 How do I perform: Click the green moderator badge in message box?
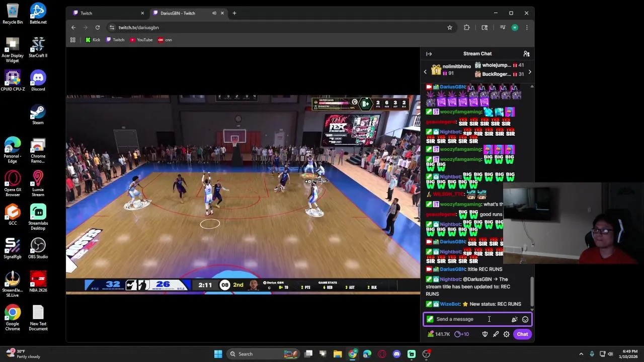coord(430,319)
